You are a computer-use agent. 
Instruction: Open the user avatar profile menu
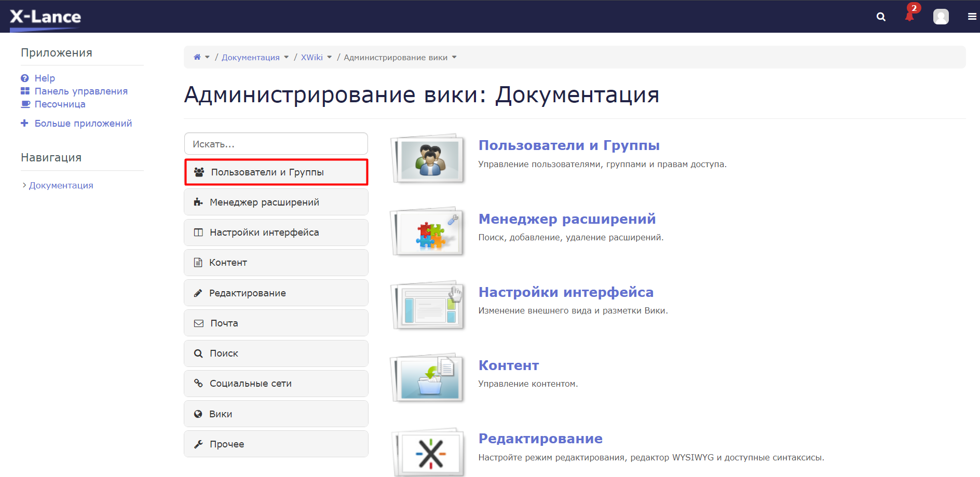[x=941, y=17]
